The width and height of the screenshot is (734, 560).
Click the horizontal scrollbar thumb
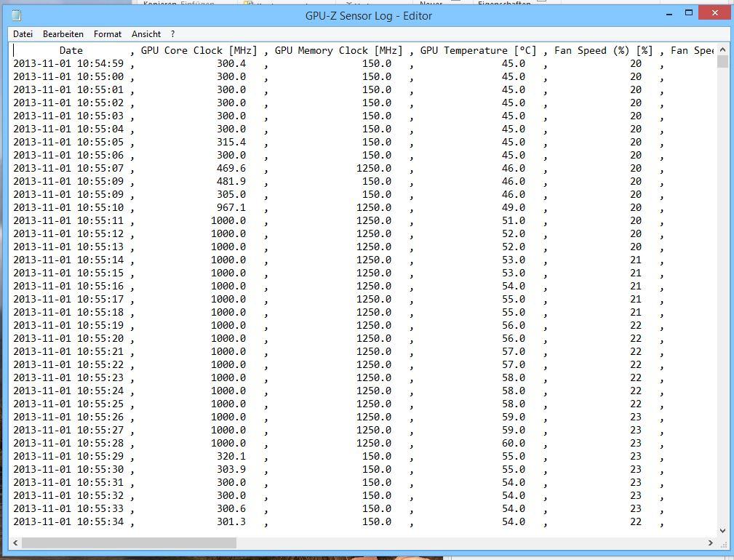click(129, 543)
